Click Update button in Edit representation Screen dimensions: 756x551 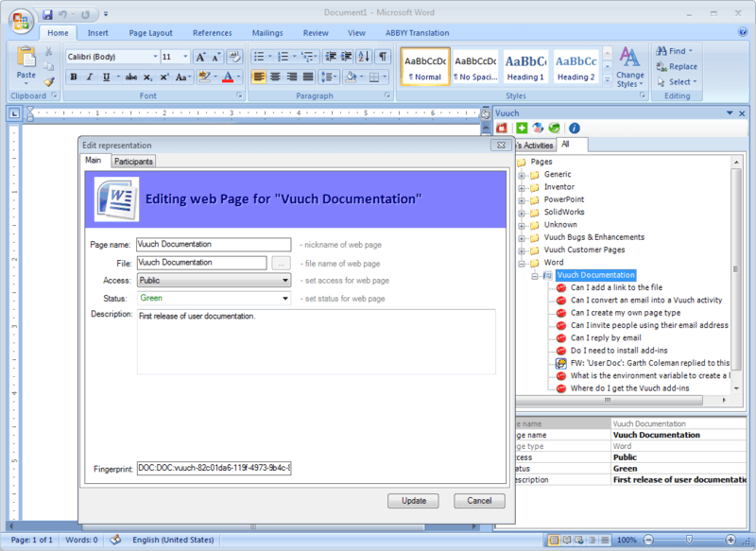413,501
